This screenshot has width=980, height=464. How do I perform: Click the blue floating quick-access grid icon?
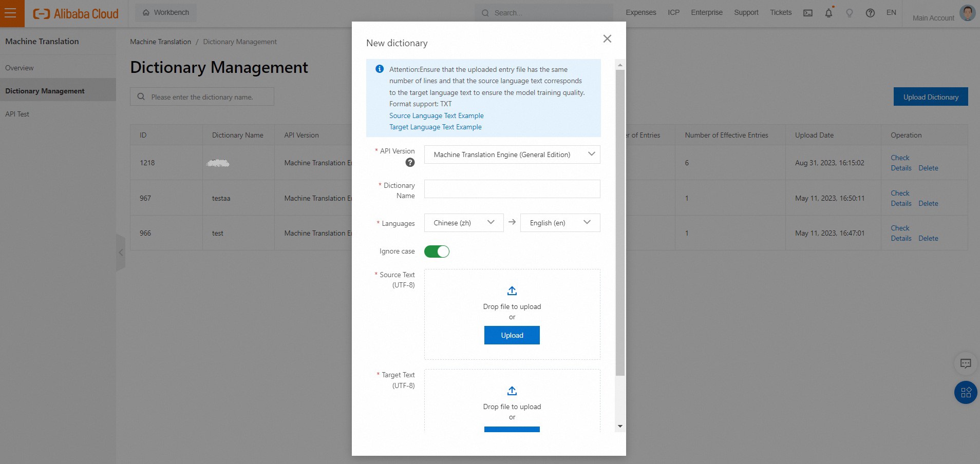(x=966, y=393)
